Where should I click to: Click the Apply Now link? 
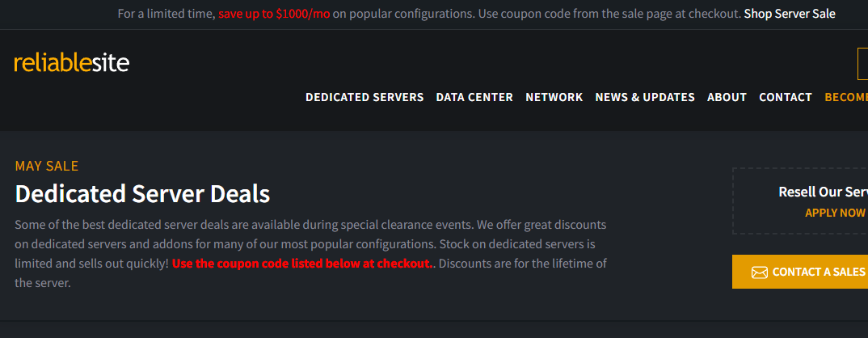point(836,213)
